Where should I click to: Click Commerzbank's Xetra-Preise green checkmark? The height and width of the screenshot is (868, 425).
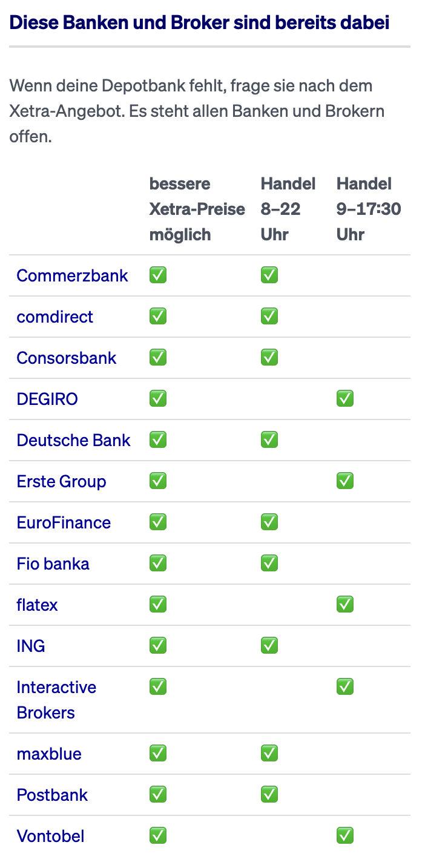click(x=158, y=275)
